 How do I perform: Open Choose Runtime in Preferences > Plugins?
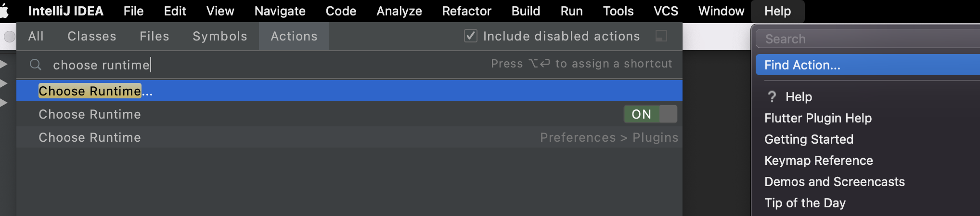349,137
